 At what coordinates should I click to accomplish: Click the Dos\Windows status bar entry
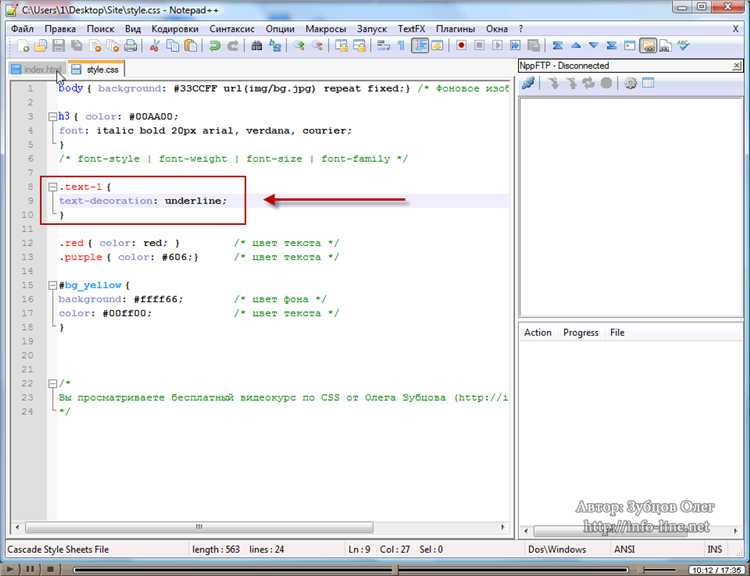[x=557, y=549]
